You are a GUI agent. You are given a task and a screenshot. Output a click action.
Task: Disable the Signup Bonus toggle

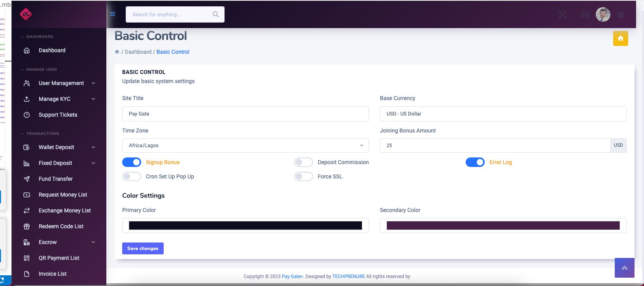[132, 162]
